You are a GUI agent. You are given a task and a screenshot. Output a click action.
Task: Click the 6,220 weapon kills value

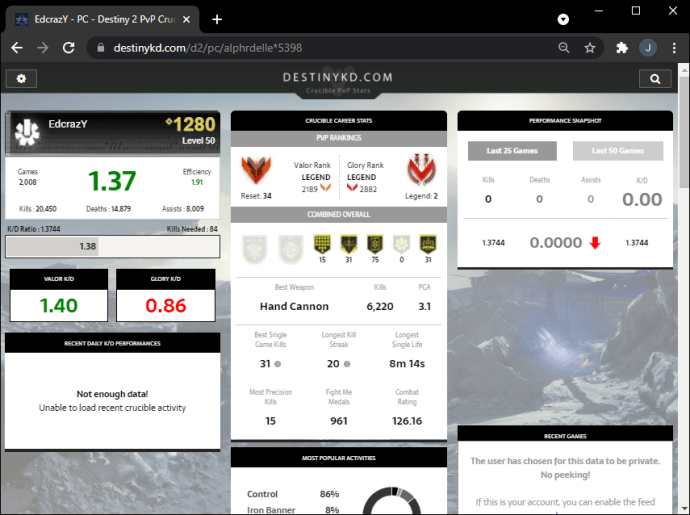(380, 306)
